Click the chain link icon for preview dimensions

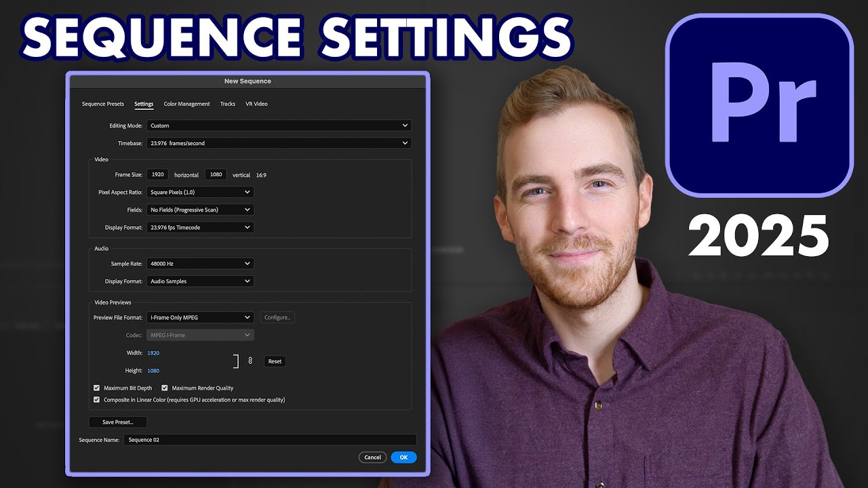[250, 361]
